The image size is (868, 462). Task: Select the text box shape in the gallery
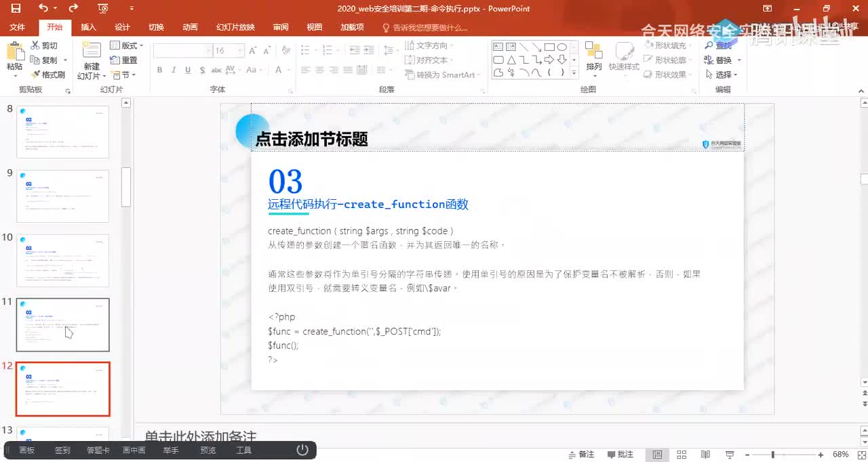(x=498, y=47)
